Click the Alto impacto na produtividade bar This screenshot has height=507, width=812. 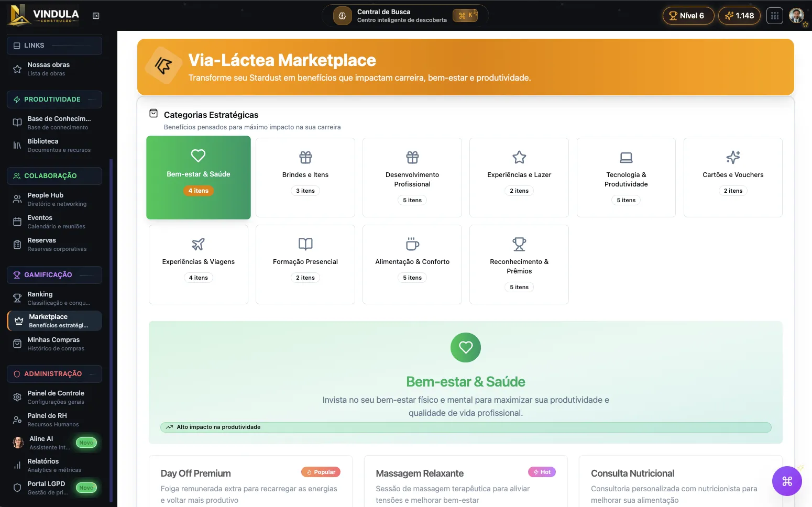point(465,427)
